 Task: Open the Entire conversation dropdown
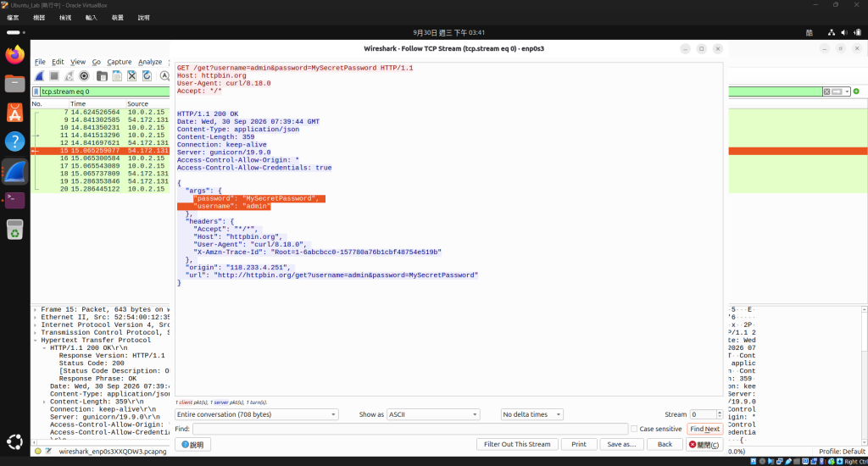[256, 414]
